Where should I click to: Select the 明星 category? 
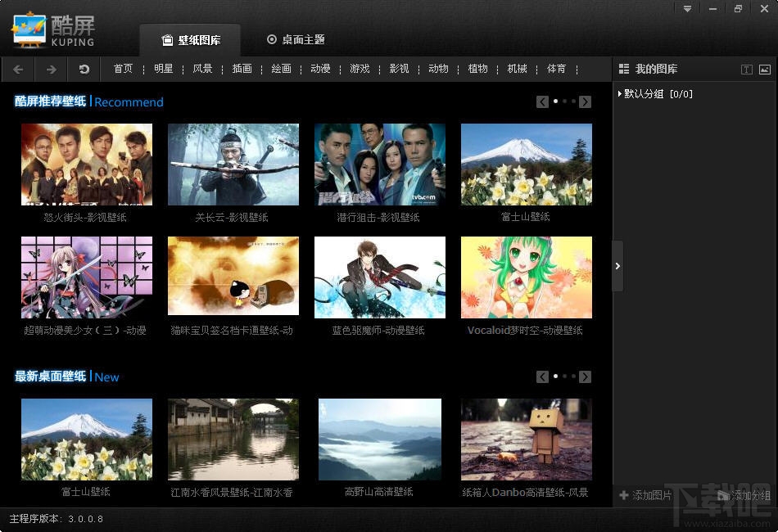(163, 69)
